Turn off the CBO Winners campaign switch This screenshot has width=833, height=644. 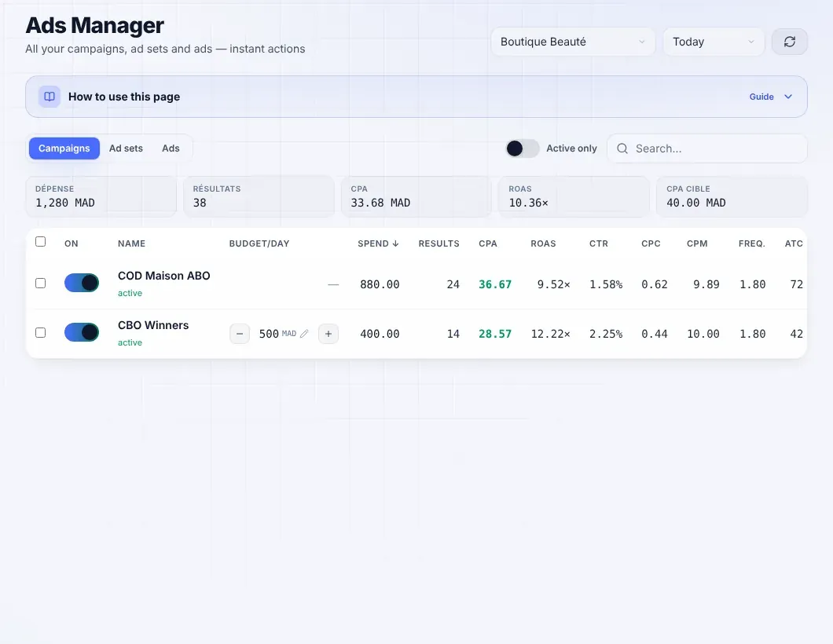[82, 332]
